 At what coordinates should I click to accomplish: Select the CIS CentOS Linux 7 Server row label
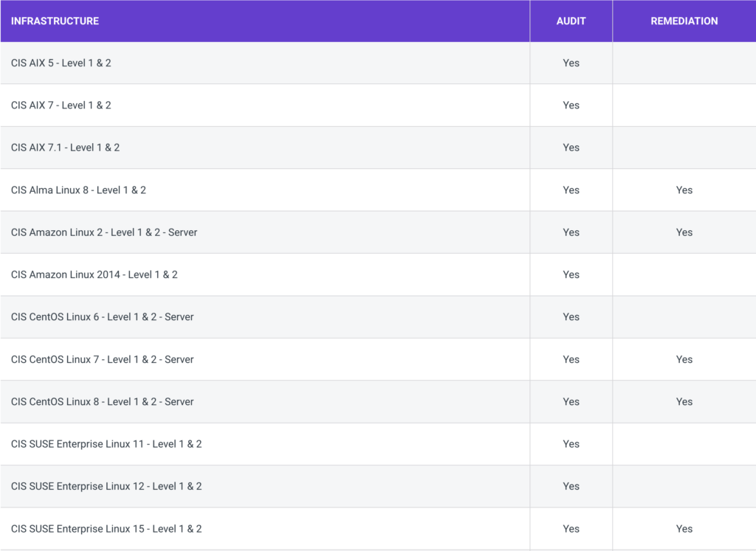pos(102,360)
